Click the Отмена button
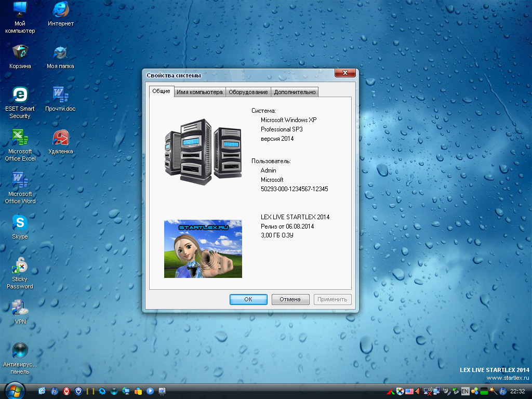Image resolution: width=532 pixels, height=399 pixels. click(290, 299)
